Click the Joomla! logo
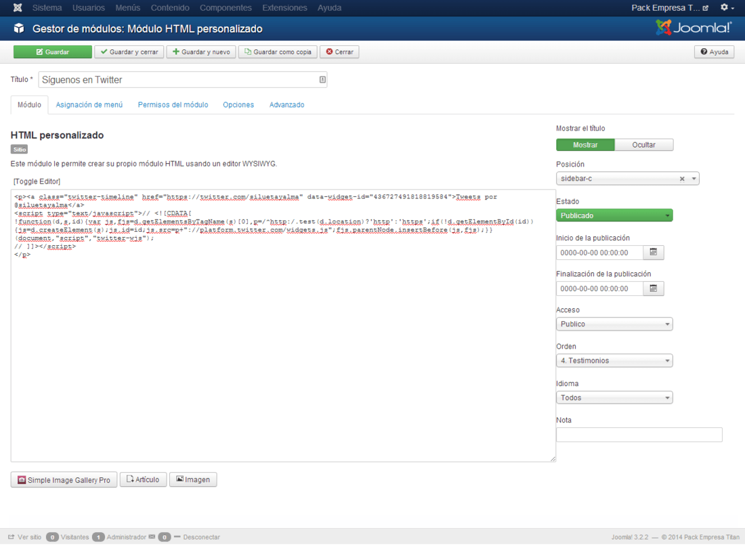Screen dimensions: 745x560 pos(694,28)
